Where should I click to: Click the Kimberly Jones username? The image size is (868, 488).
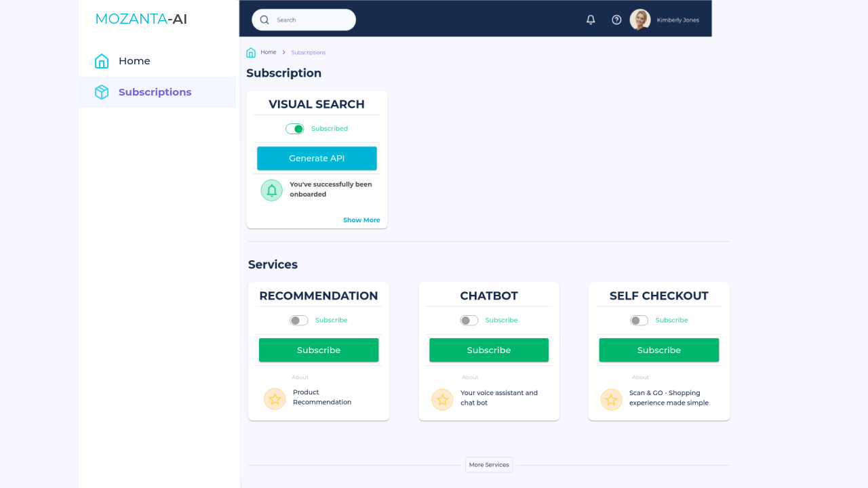coord(678,20)
